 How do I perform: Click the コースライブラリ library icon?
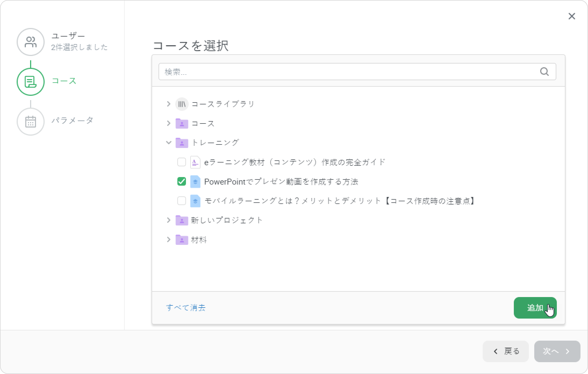[182, 104]
